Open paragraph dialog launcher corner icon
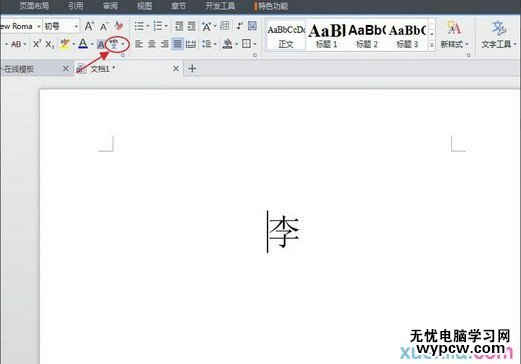This screenshot has height=364, width=521. point(255,55)
